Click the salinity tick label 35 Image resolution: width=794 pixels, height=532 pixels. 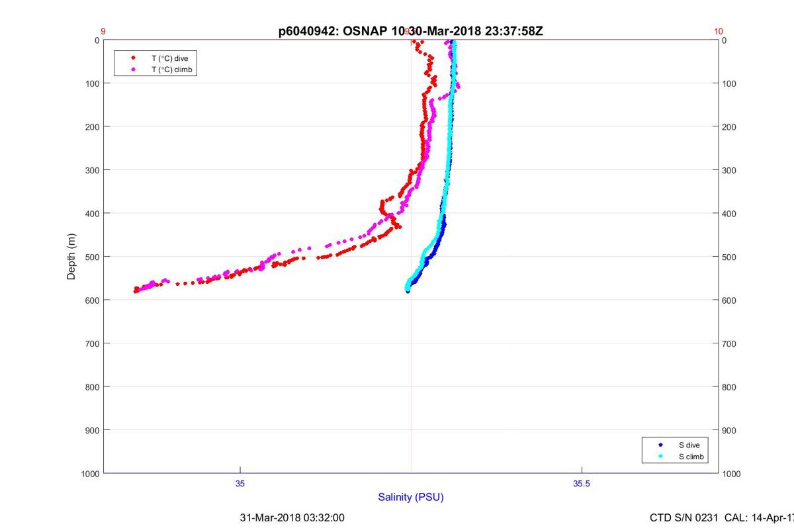tap(240, 484)
